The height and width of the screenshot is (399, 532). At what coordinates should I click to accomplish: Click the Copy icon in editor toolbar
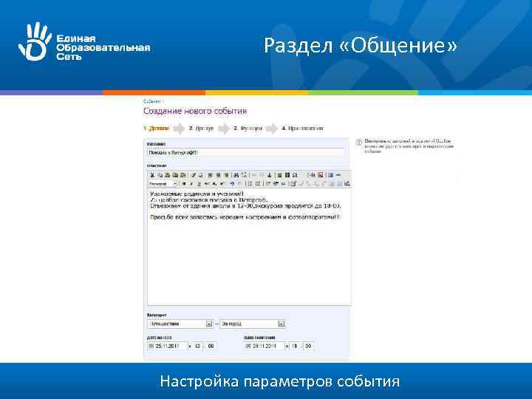coord(160,175)
